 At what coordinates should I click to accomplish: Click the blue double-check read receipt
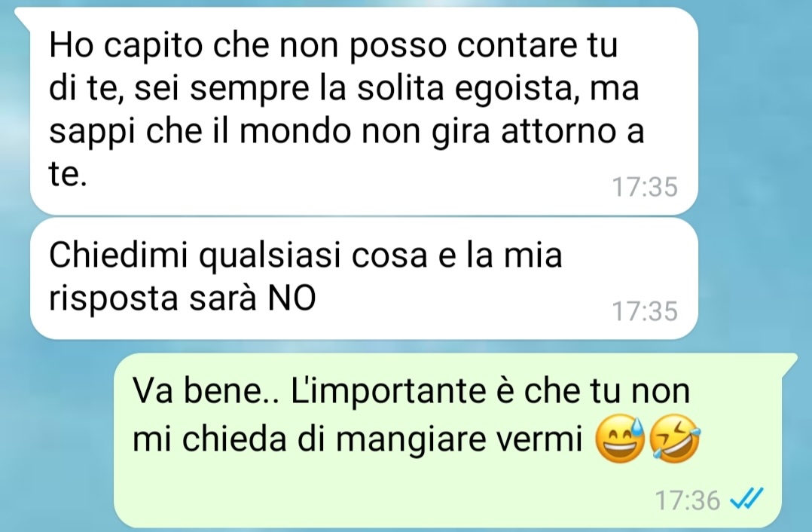pos(746,500)
